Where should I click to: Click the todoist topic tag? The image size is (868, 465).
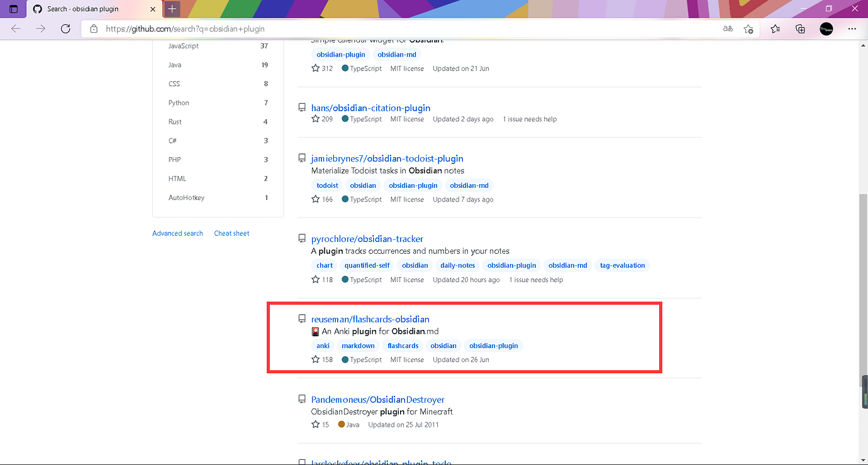[x=327, y=185]
